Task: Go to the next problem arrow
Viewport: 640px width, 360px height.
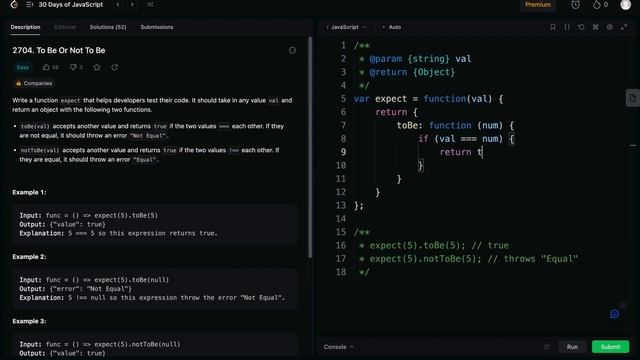Action: coord(132,4)
